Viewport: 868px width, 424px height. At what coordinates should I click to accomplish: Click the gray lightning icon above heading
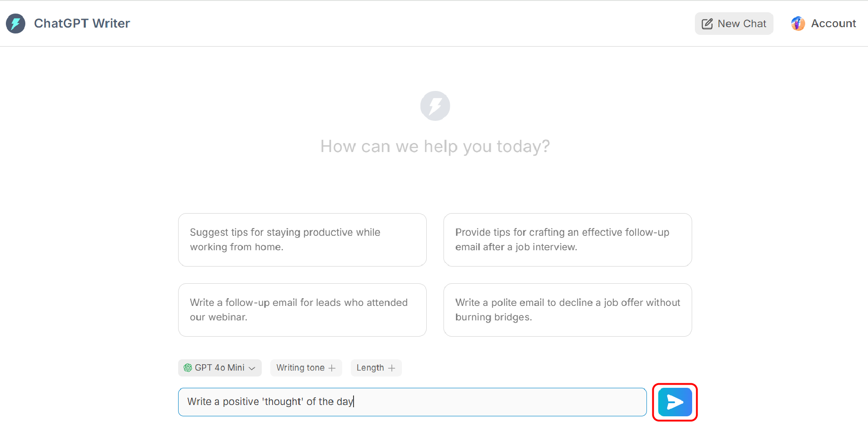[435, 106]
